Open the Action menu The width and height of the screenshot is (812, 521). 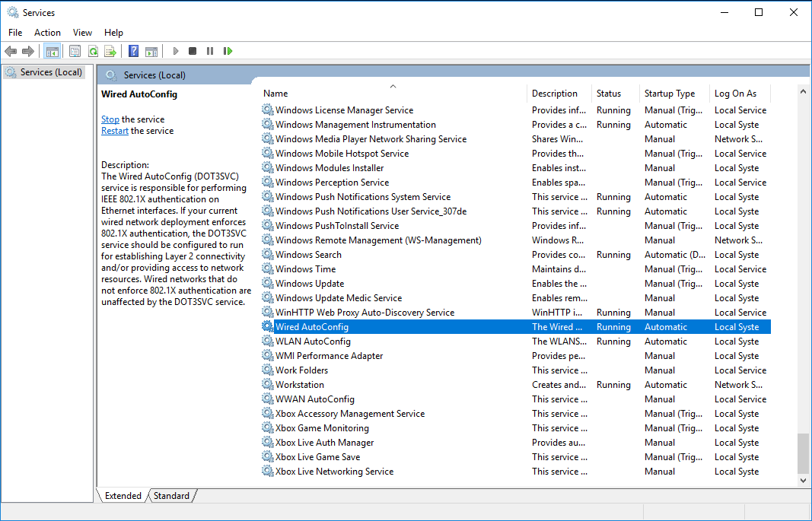[47, 33]
